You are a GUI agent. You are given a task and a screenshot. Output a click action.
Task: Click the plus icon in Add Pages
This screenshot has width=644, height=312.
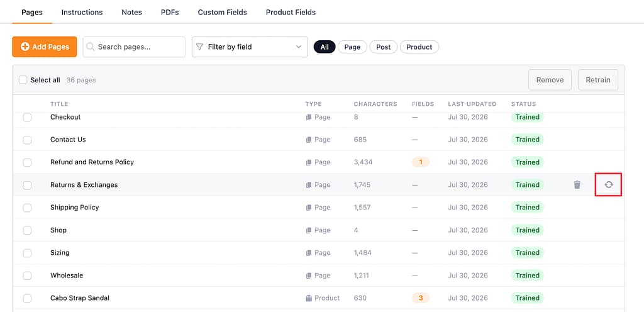click(x=25, y=47)
